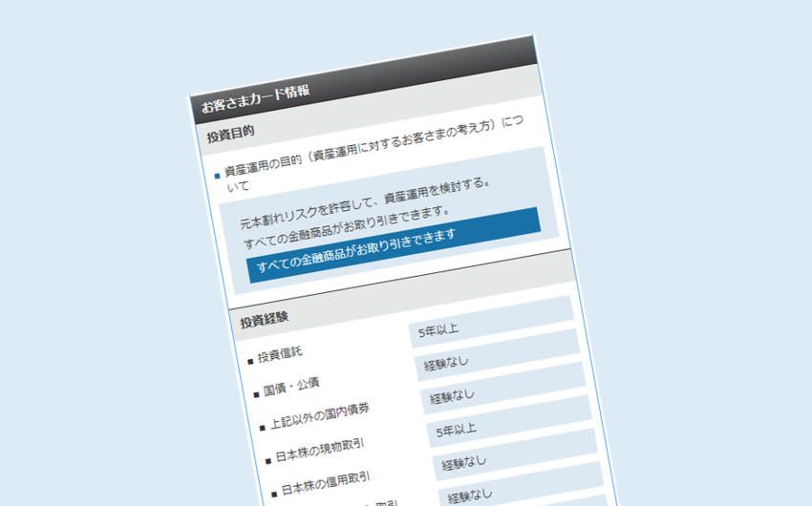Click the 5年以上 value for 投資信託
The width and height of the screenshot is (812, 506).
pos(491,322)
